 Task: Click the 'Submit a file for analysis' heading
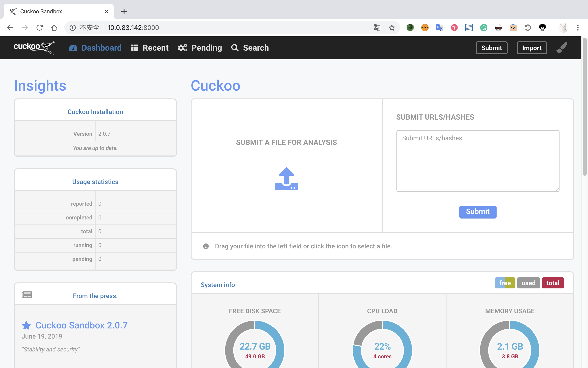point(286,142)
